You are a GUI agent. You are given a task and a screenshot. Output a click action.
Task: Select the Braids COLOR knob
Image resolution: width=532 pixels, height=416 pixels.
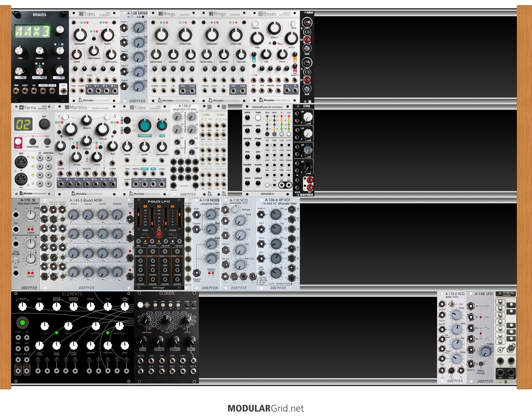59,70
